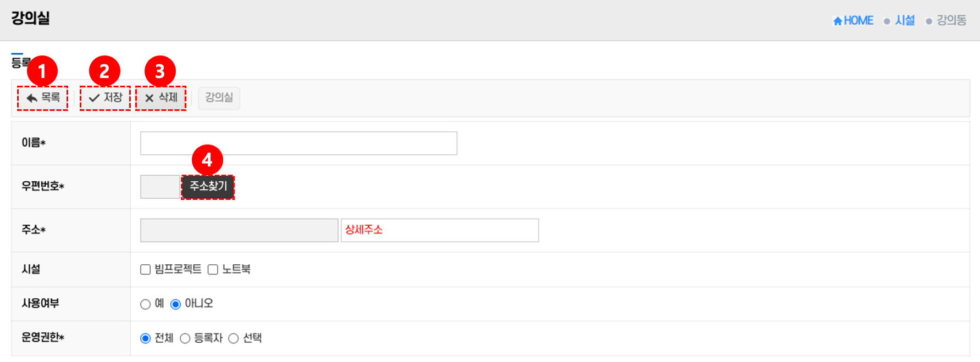Click the checkmark 저장 button
Image resolution: width=980 pixels, height=362 pixels.
tap(106, 98)
